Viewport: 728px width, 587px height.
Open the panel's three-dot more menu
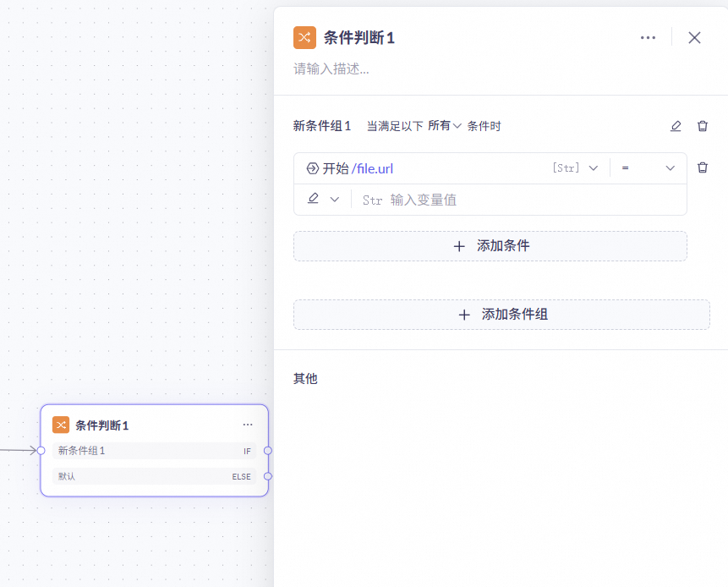(x=648, y=37)
